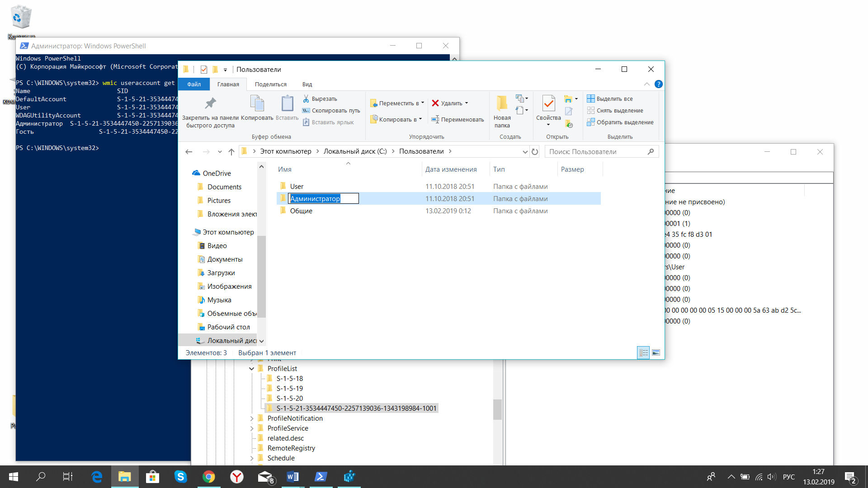Viewport: 868px width, 488px height.
Task: Toggle the 'Снять выделение' (Deselect) option
Action: (x=618, y=110)
